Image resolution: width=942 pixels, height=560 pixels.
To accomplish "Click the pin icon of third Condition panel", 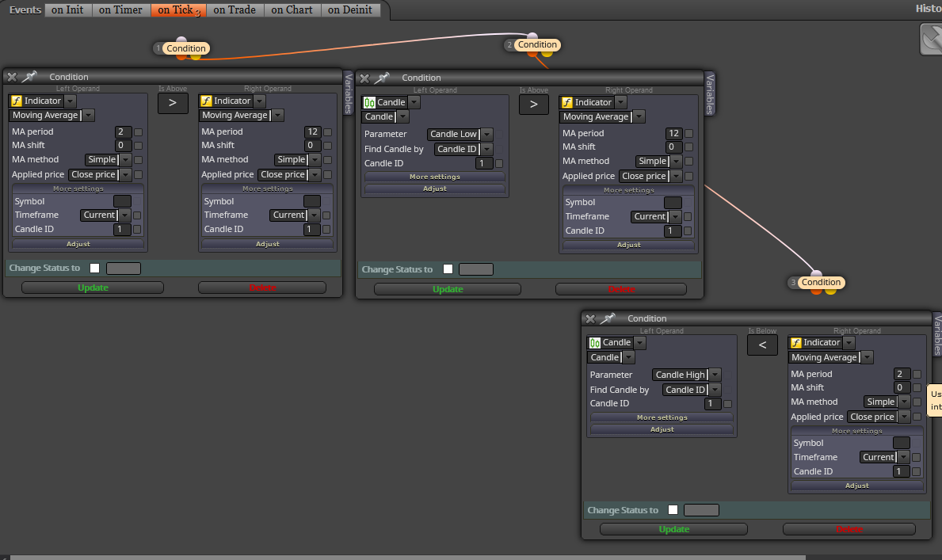I will (x=608, y=318).
